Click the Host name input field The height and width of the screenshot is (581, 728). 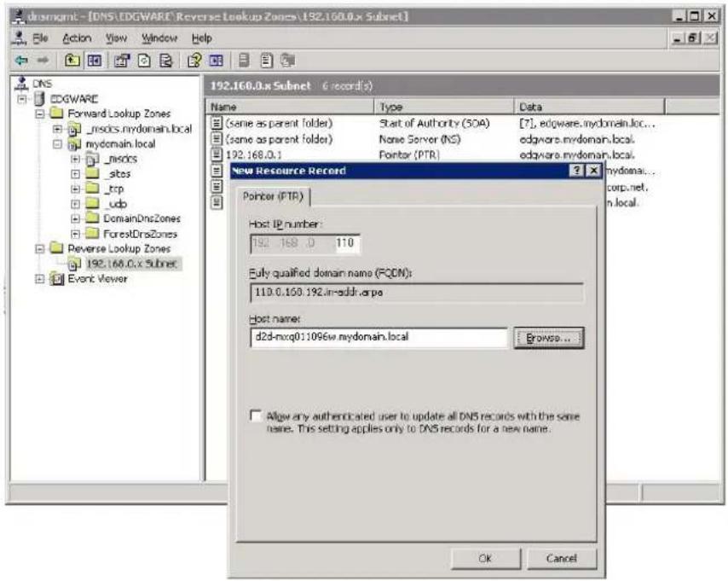point(378,338)
